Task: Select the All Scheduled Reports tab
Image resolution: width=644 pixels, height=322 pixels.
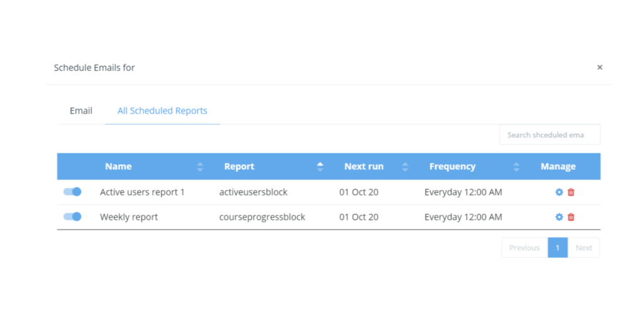Action: pos(162,111)
